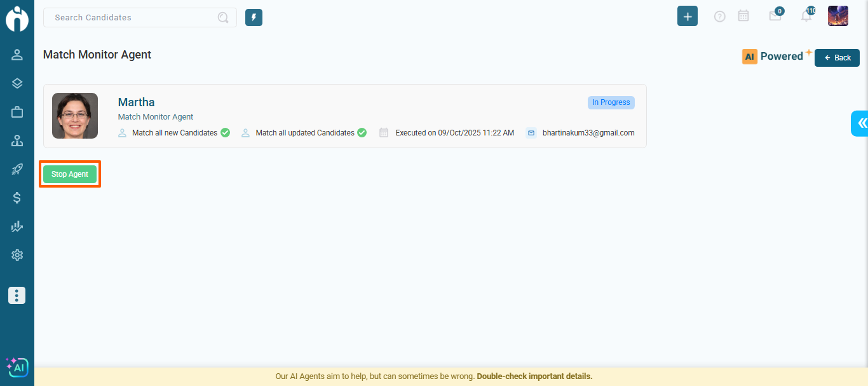
Task: Click the help question mark icon
Action: pos(719,17)
